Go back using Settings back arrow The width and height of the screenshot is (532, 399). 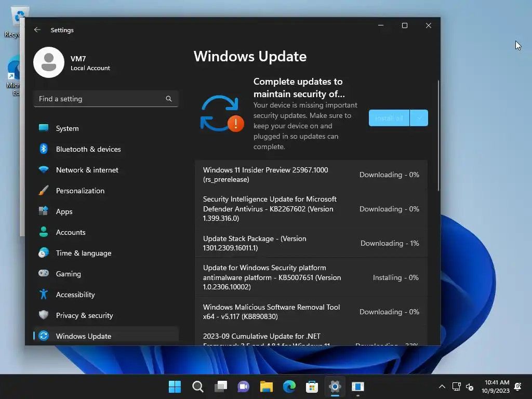[x=37, y=30]
